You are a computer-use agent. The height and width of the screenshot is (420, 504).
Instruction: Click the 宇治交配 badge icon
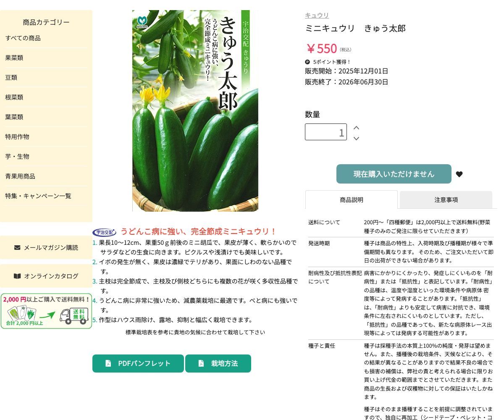coord(104,232)
